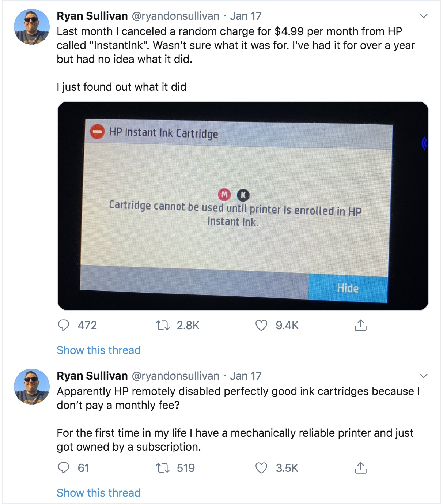This screenshot has height=504, width=443.
Task: Retweet the first tweet with 2.8K retweets
Action: (x=162, y=325)
